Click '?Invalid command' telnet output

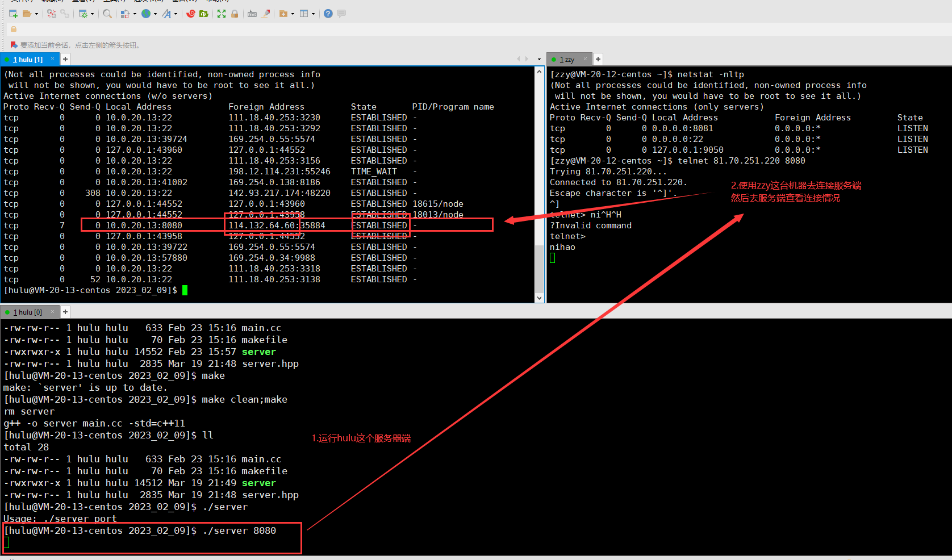(x=591, y=225)
